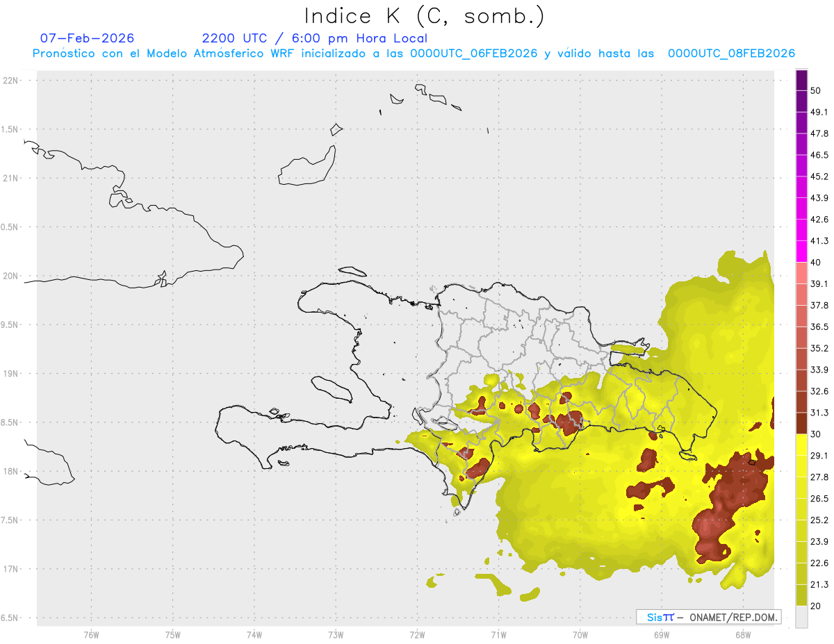Click the colorbar value "50"

[816, 90]
